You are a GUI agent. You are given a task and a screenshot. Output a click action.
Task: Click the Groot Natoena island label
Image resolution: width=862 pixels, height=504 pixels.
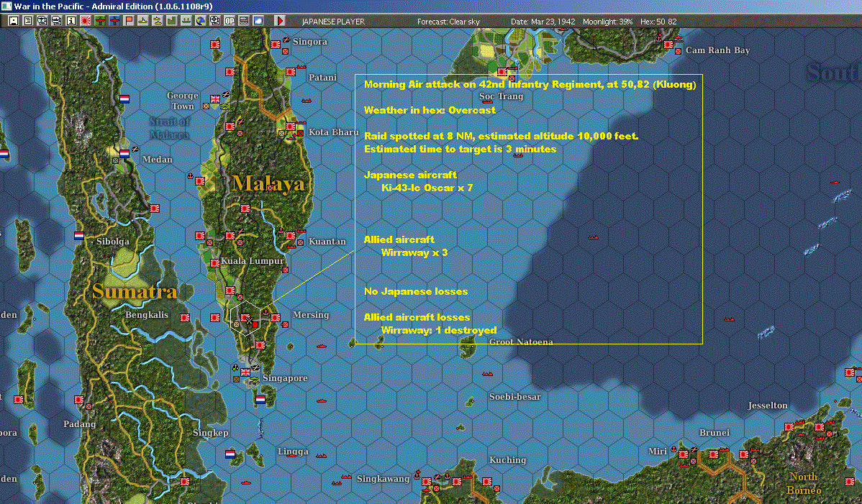pyautogui.click(x=521, y=342)
